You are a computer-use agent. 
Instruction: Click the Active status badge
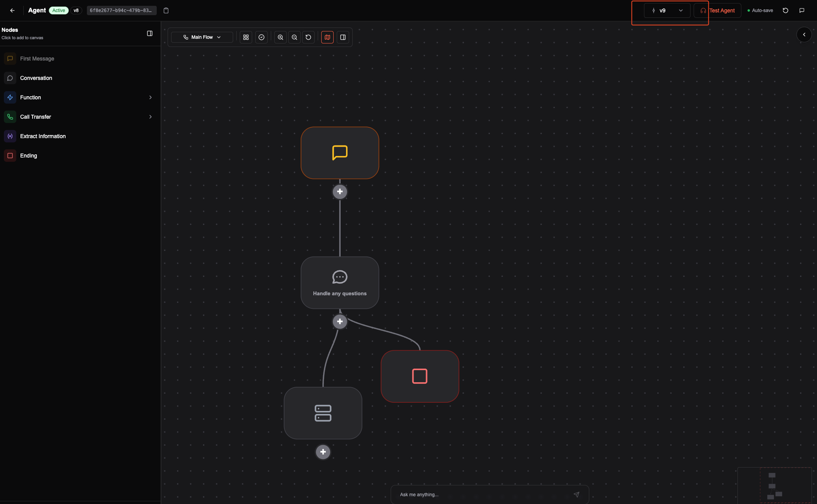[59, 10]
